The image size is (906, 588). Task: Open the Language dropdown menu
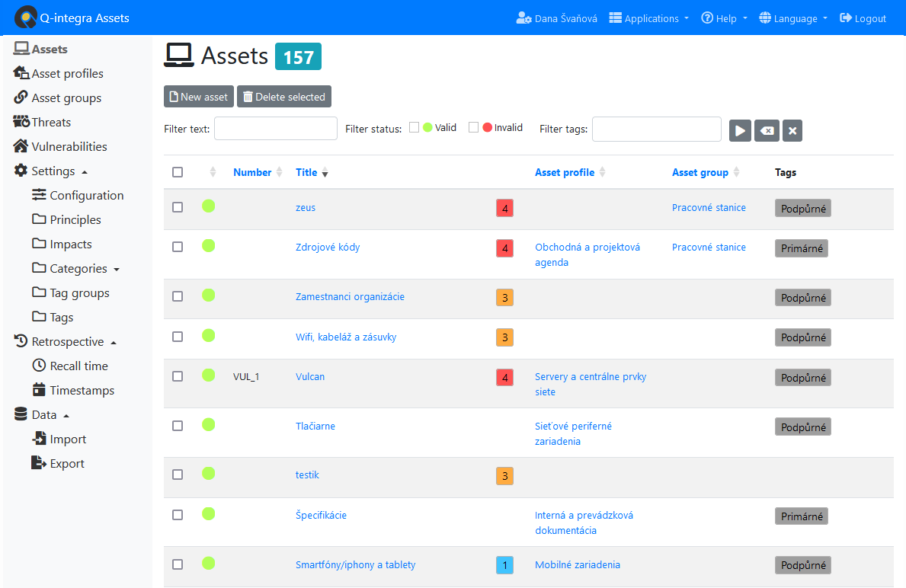[x=793, y=18]
